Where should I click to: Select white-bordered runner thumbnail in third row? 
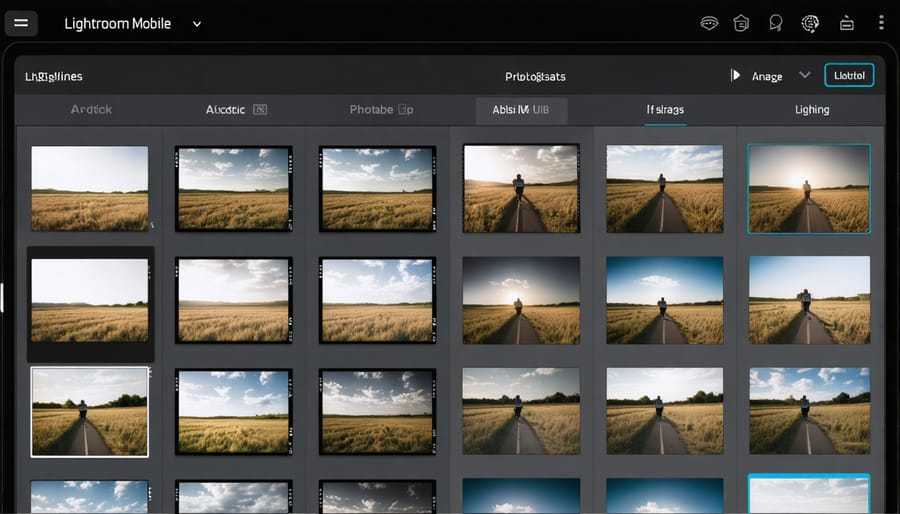pyautogui.click(x=90, y=412)
